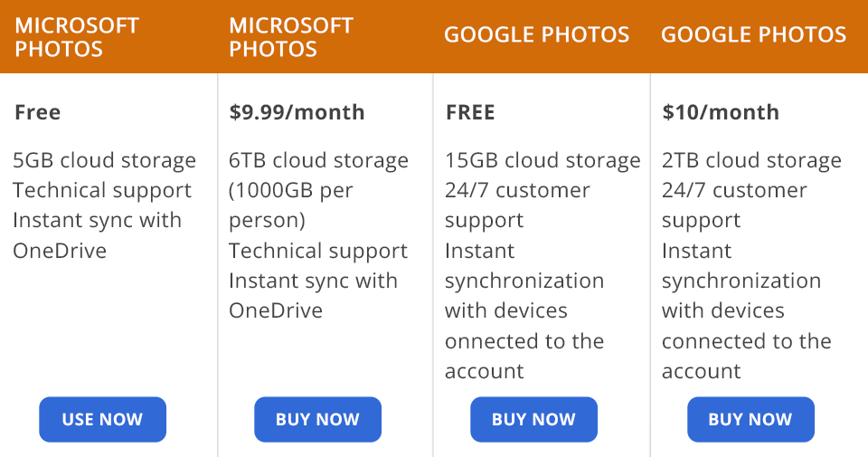Click the 5GB cloud storage text
The height and width of the screenshot is (457, 868).
(104, 160)
